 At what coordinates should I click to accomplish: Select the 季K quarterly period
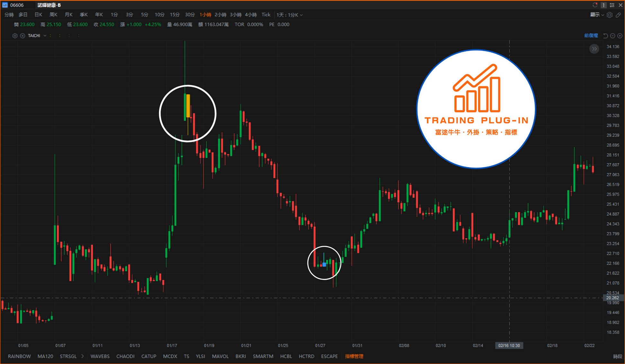(84, 15)
